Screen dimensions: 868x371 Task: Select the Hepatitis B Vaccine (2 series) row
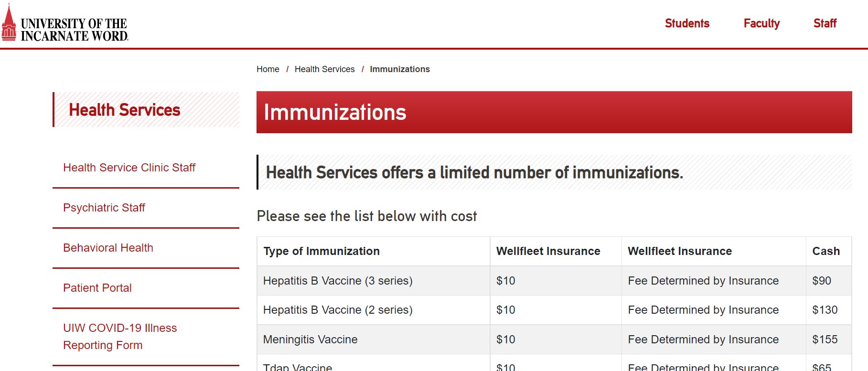click(x=554, y=310)
